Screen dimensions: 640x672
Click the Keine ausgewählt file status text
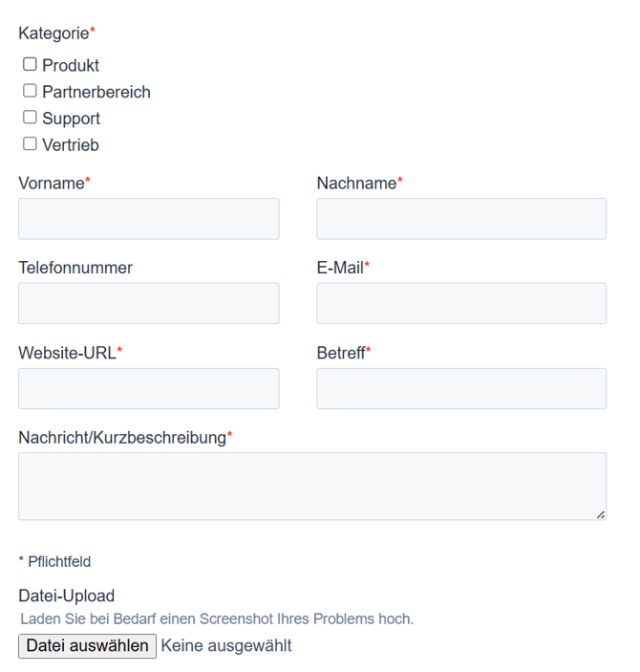[226, 646]
